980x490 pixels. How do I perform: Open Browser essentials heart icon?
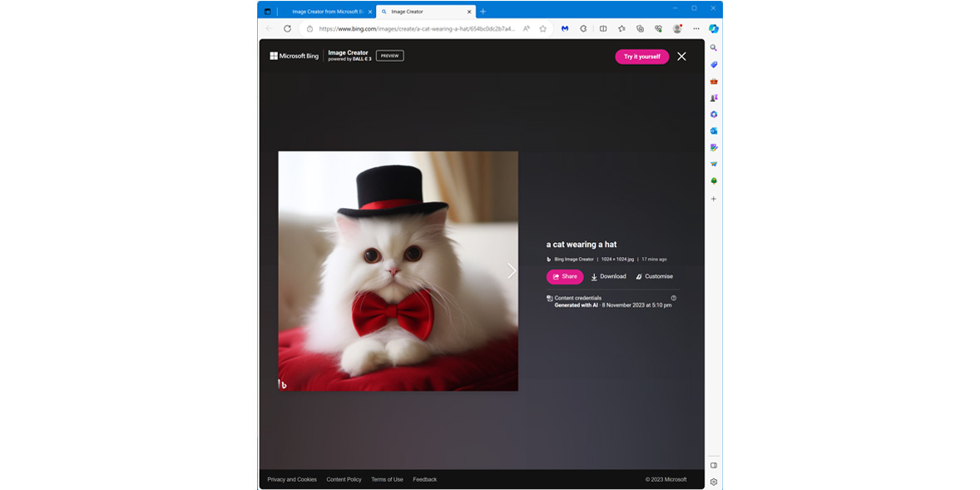click(x=658, y=28)
